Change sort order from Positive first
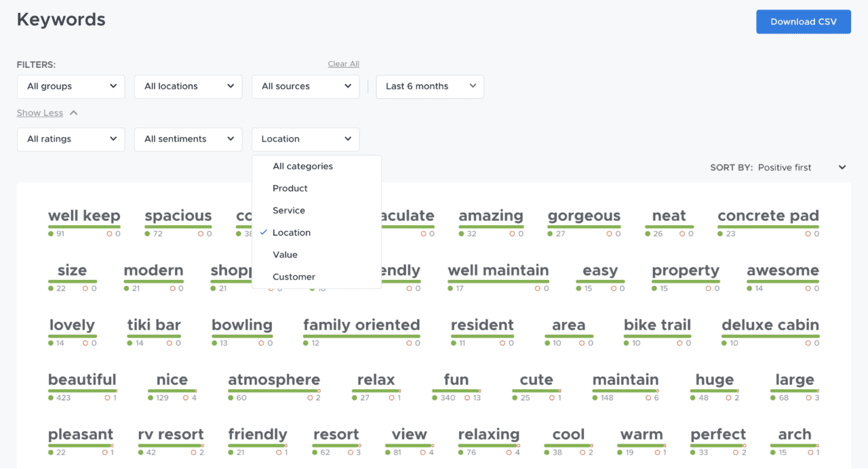 [800, 167]
